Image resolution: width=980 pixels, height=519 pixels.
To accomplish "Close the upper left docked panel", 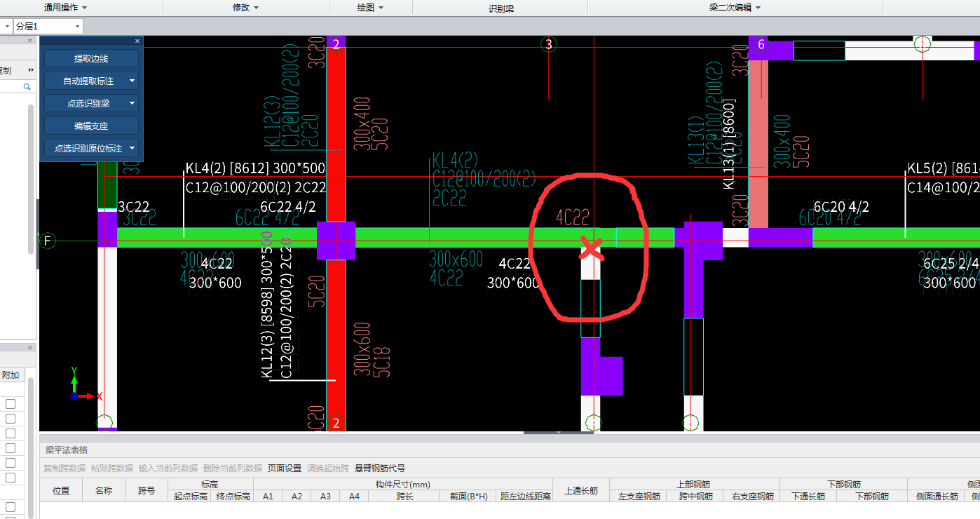I will coord(30,41).
